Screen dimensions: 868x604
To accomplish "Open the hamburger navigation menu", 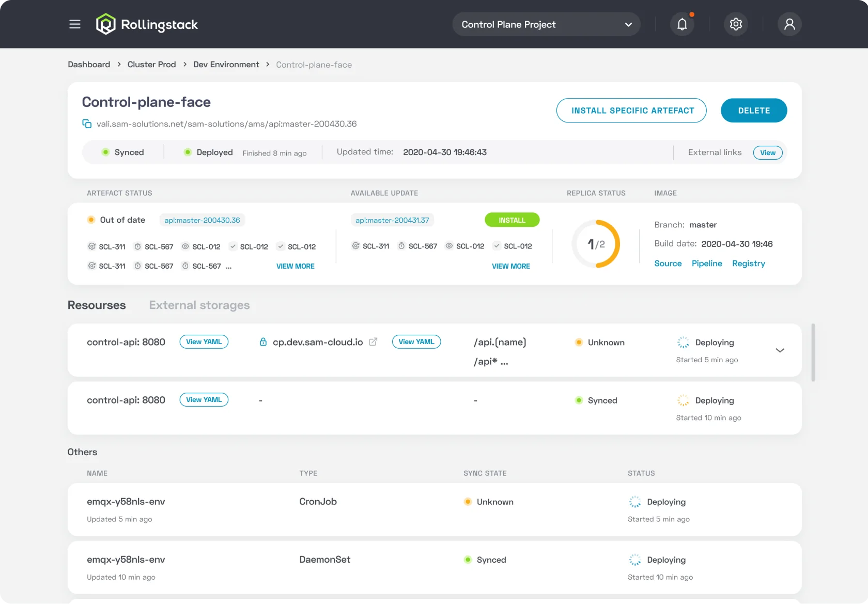I will 75,24.
